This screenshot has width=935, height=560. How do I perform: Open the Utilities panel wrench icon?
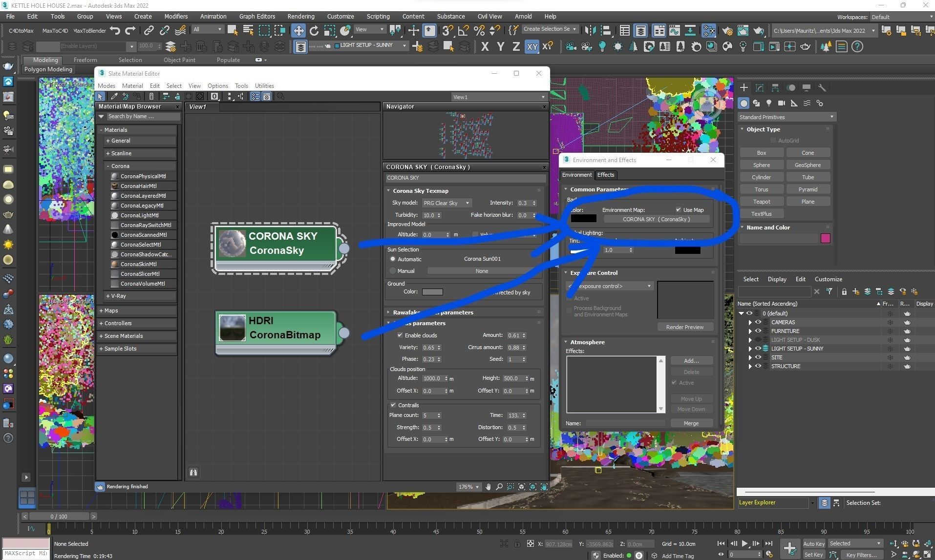coord(823,88)
